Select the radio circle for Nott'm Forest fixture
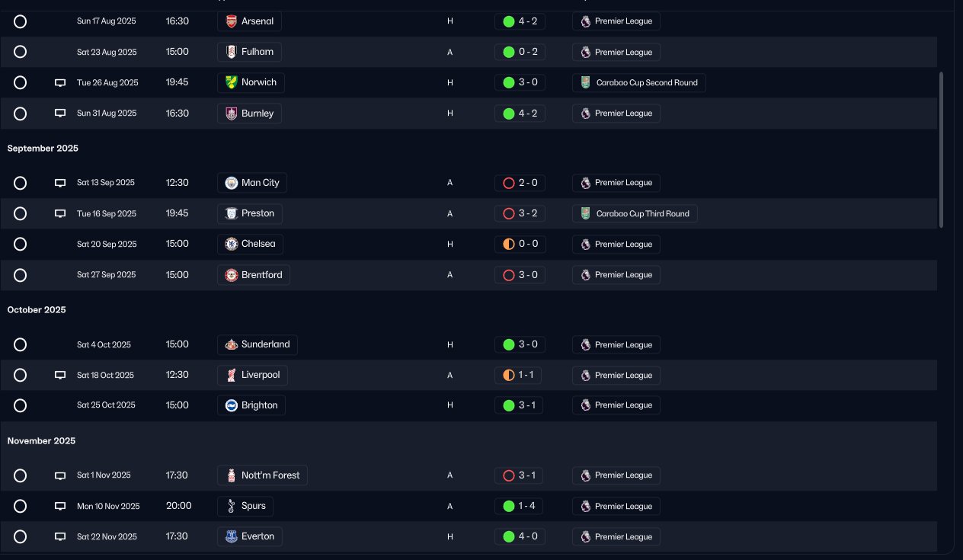Screen dimensions: 963x560 point(21,475)
